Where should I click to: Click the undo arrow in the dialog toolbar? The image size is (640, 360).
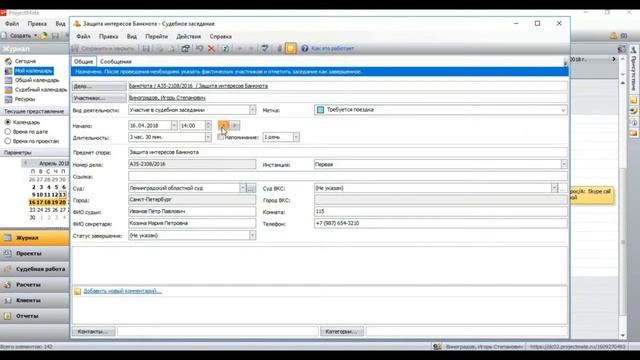[x=199, y=49]
